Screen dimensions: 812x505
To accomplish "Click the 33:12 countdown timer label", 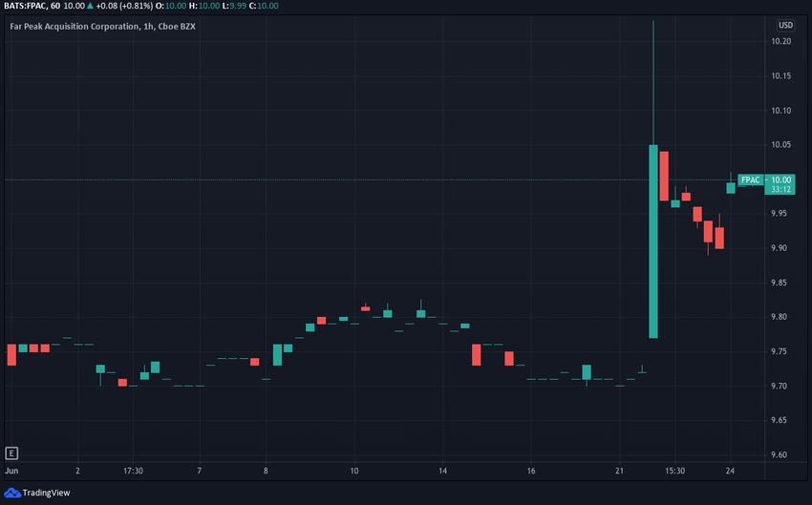I will click(x=780, y=189).
